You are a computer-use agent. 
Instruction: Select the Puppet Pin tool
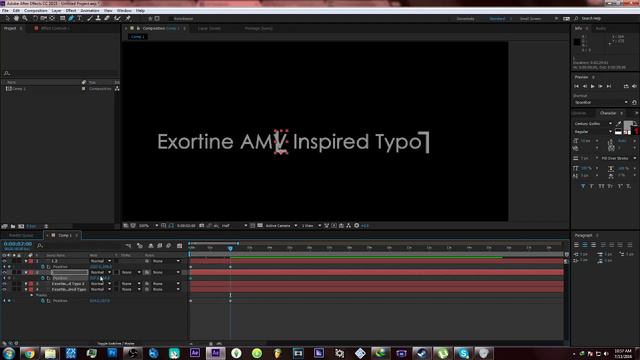click(x=128, y=18)
